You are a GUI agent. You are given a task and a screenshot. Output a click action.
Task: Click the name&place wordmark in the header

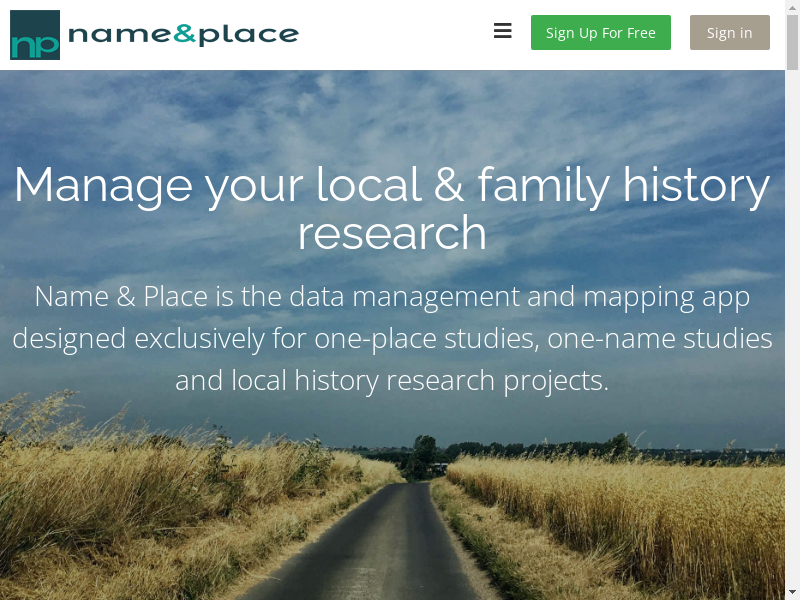pos(183,35)
